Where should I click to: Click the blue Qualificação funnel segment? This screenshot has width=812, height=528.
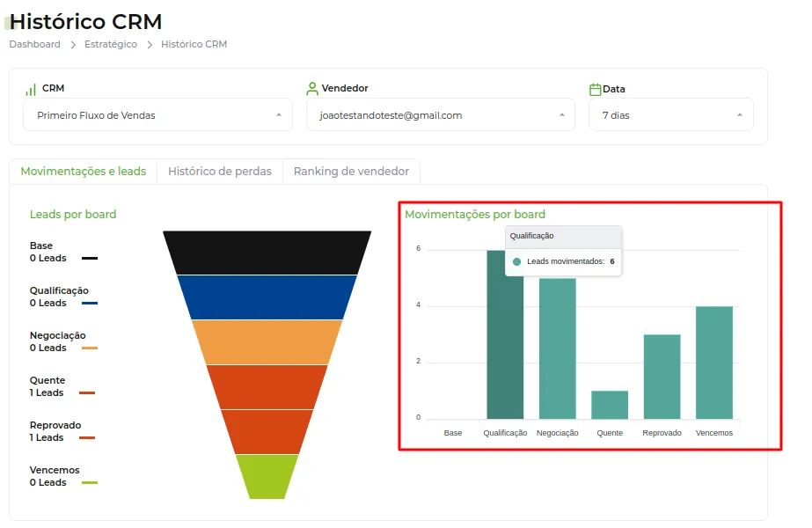click(x=267, y=297)
